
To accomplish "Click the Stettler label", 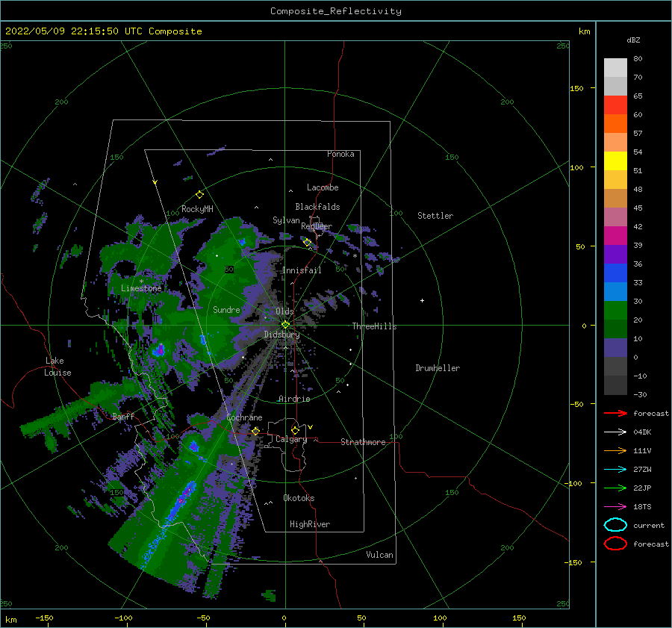I will pyautogui.click(x=435, y=216).
